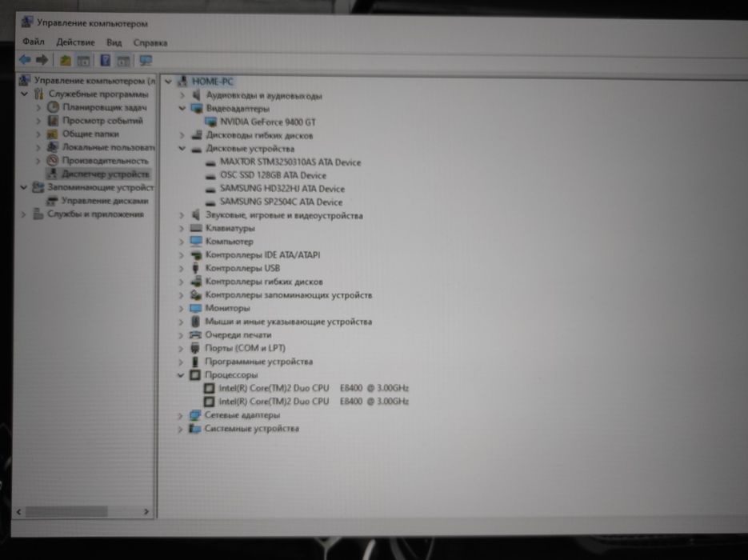
Task: Click the Performance icon in tree
Action: click(53, 161)
